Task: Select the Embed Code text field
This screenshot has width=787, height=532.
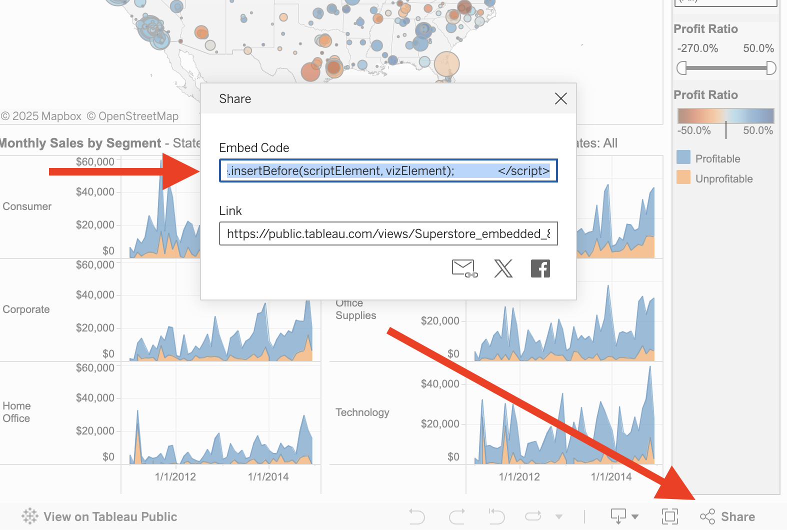Action: point(388,171)
